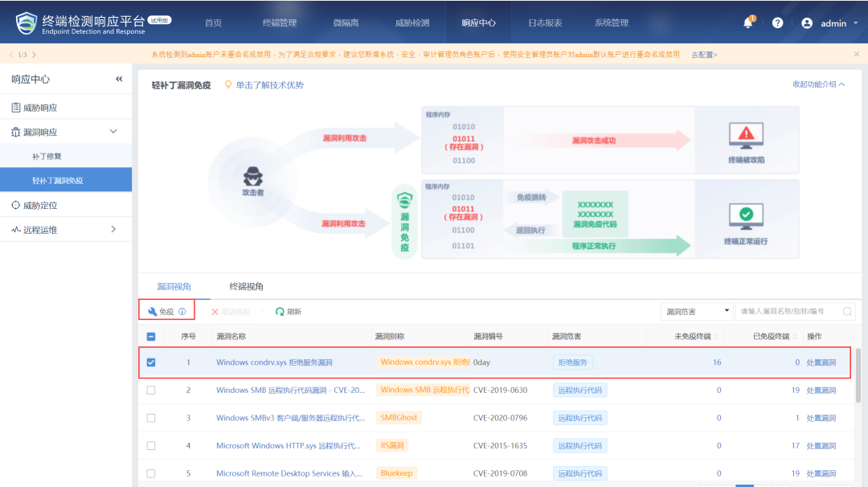Toggle the select-all header checkbox
The image size is (868, 487).
(151, 337)
